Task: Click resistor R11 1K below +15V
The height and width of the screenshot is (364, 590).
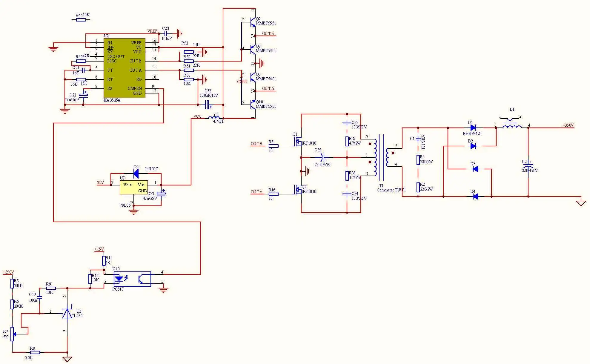Action: (104, 261)
